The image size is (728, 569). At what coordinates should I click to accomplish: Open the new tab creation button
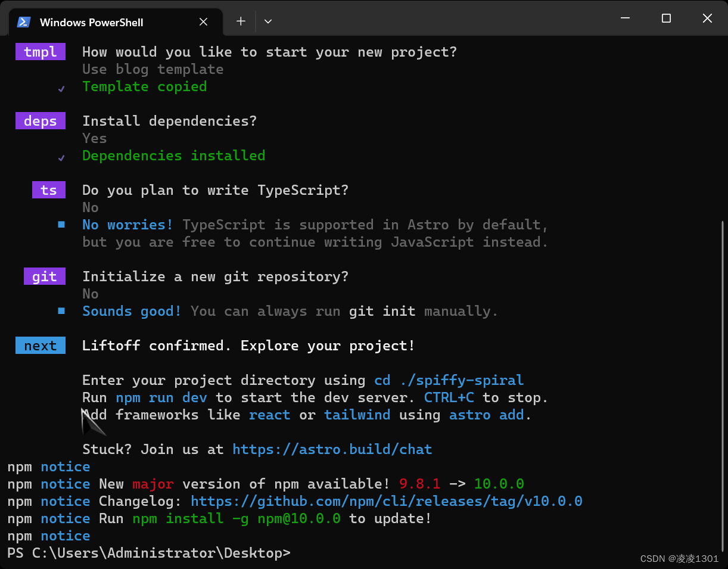(x=241, y=21)
